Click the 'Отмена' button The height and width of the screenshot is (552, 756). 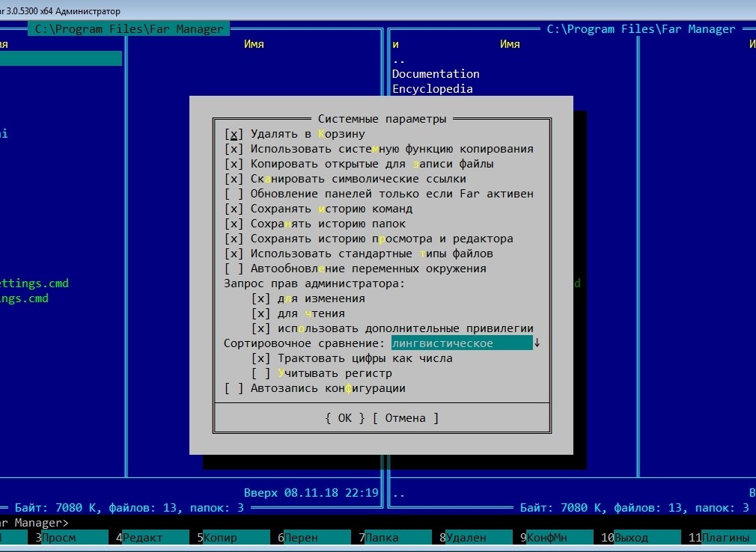click(x=406, y=417)
